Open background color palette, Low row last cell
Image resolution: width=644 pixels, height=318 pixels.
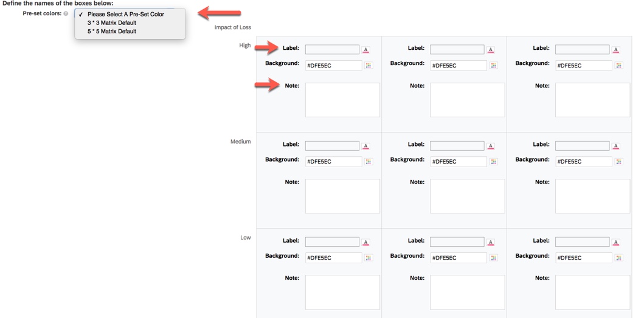619,258
